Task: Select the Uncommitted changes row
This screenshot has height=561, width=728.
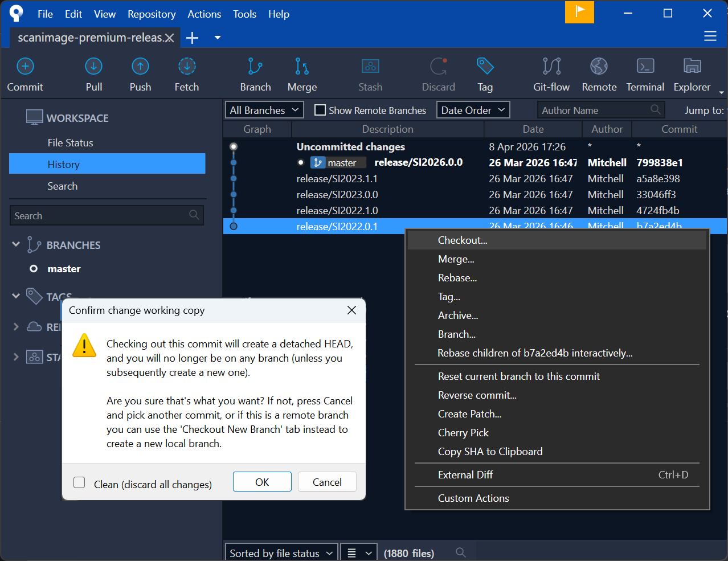Action: point(475,146)
